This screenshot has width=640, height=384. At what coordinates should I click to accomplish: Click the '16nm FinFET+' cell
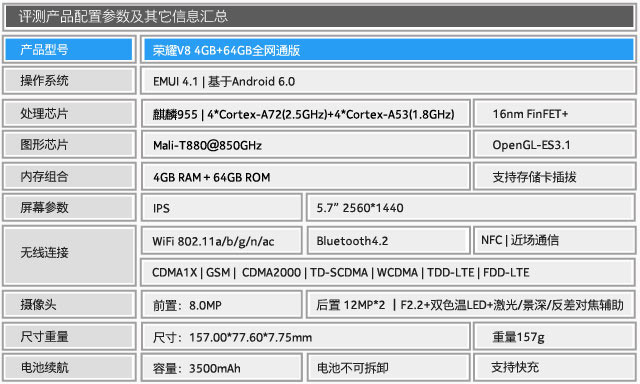(x=555, y=113)
